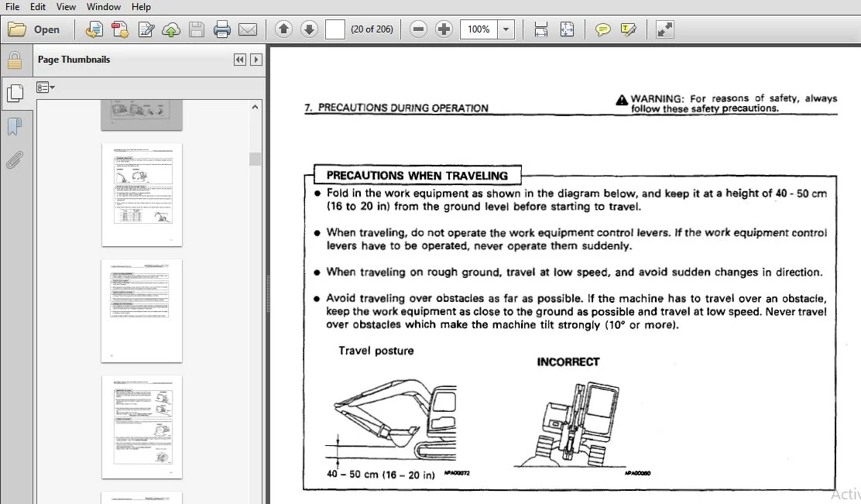The width and height of the screenshot is (861, 504).
Task: Click the Read mode expand icon
Action: [x=664, y=29]
